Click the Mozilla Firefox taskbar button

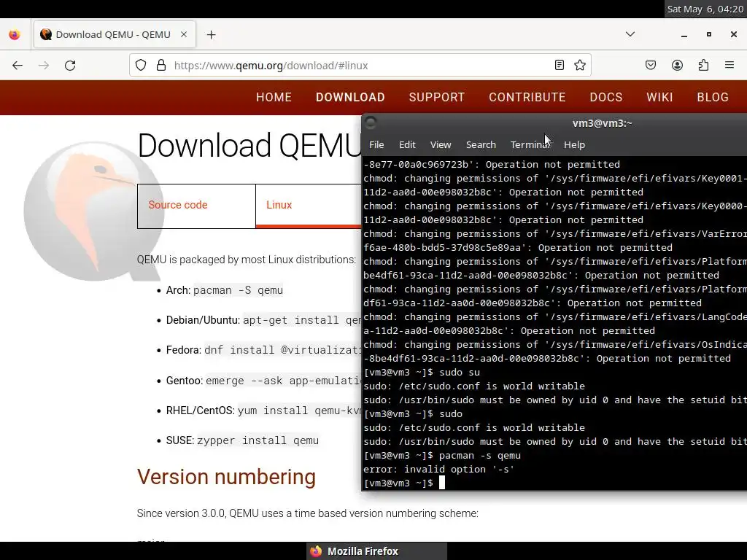[377, 551]
